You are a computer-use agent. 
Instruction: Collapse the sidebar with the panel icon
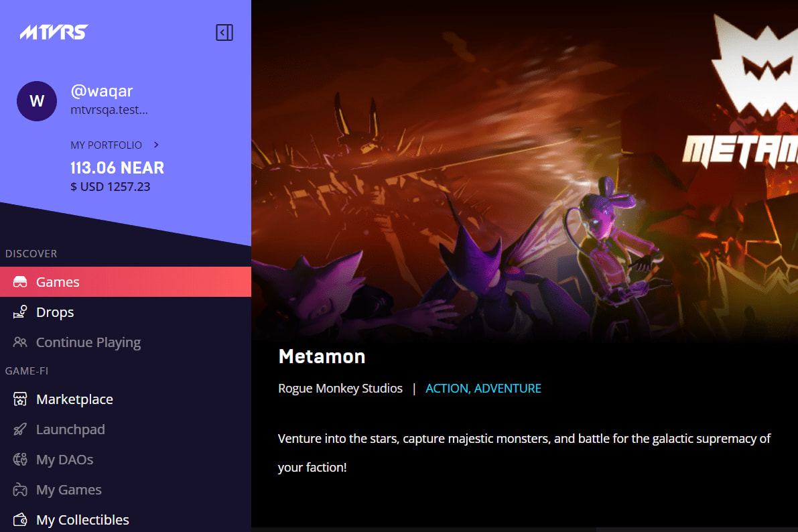(x=224, y=33)
